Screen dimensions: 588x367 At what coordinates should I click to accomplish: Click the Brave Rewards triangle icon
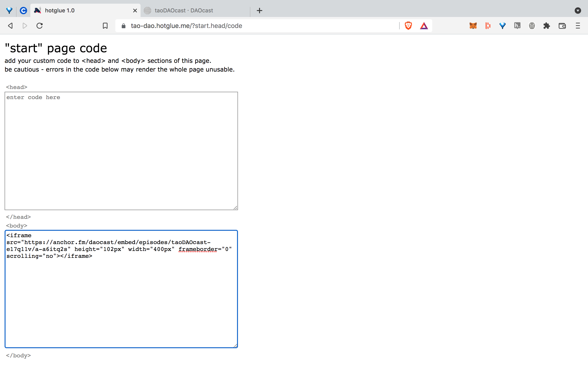(424, 26)
